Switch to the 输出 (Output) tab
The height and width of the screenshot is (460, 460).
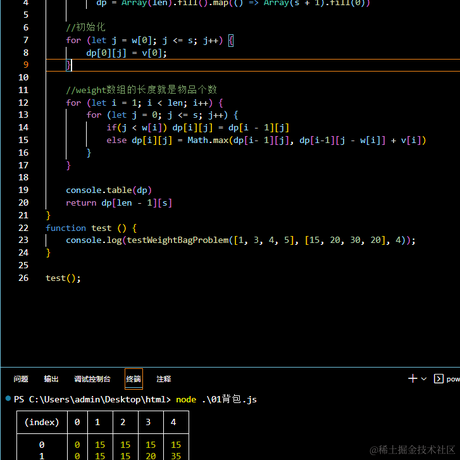tap(51, 379)
